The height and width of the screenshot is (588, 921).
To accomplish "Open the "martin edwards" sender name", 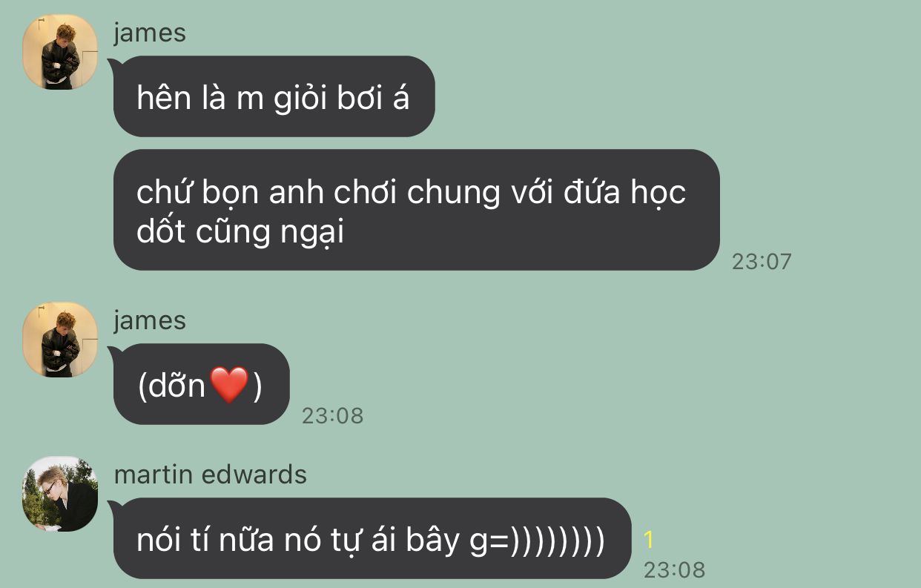I will (x=211, y=475).
